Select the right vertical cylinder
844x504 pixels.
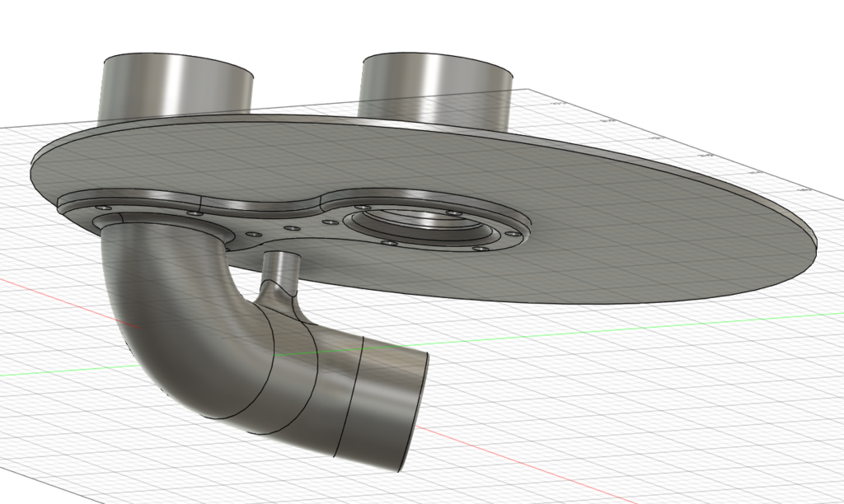(x=437, y=78)
